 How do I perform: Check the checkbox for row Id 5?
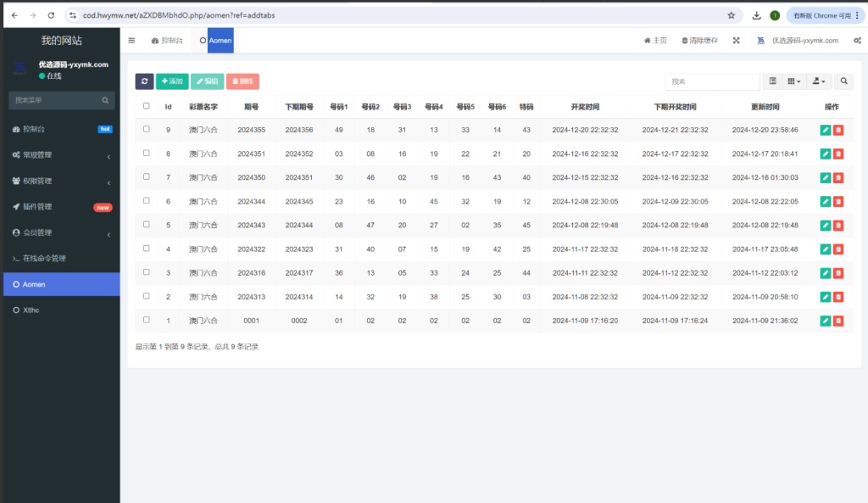(146, 224)
